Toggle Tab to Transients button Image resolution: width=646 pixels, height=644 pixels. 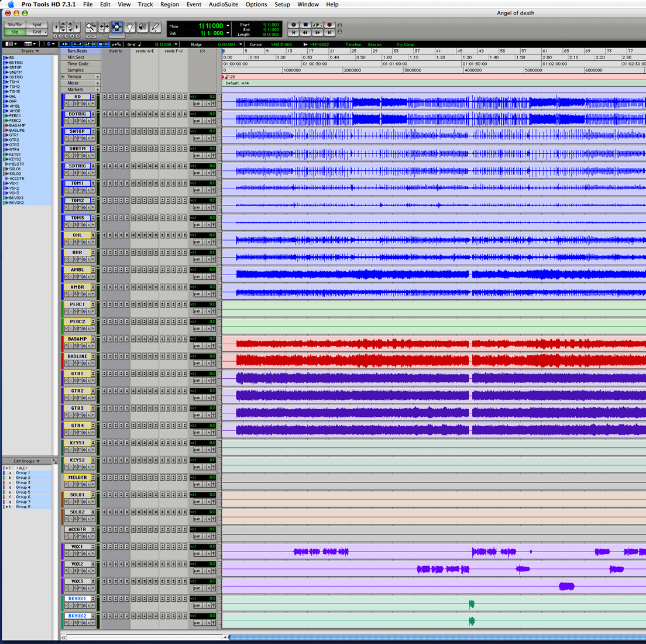pyautogui.click(x=65, y=44)
